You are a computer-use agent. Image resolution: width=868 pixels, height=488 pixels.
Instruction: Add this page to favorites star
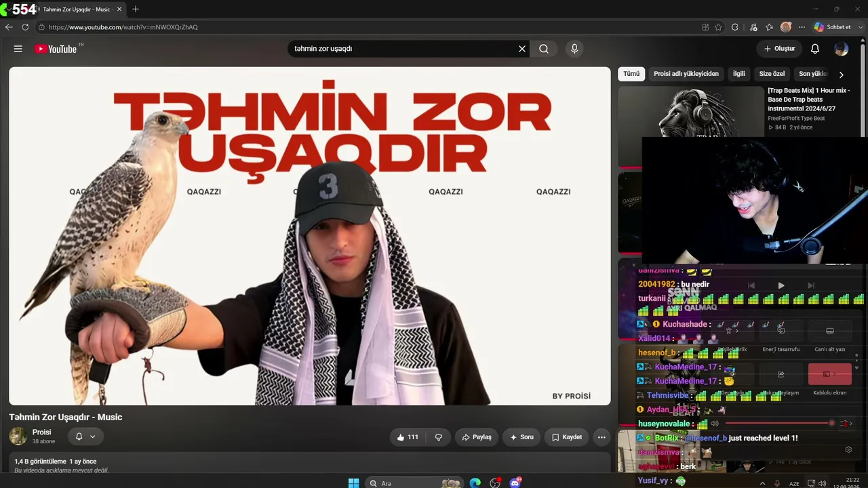click(x=718, y=27)
